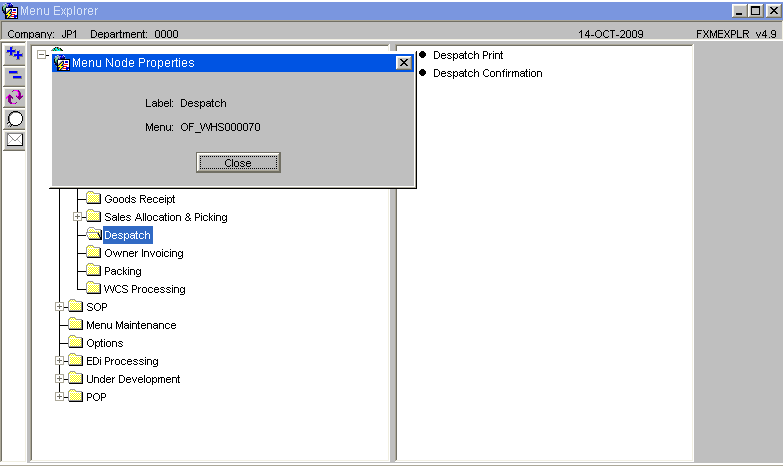Screen dimensions: 783x466
Task: Minimize the Menu Explorer window
Action: 740,10
